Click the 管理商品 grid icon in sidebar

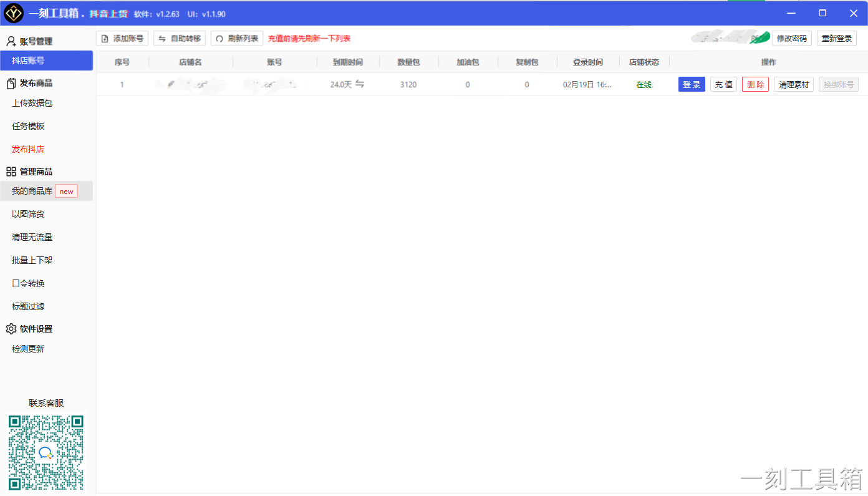coord(11,172)
